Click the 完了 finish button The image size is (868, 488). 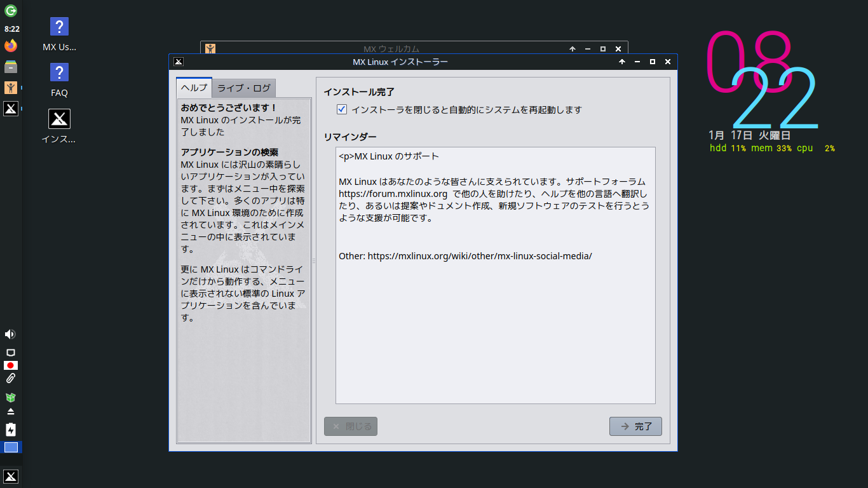click(635, 426)
